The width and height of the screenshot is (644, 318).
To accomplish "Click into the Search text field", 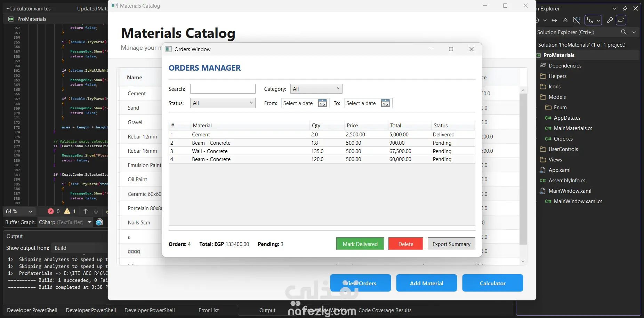I will point(223,89).
